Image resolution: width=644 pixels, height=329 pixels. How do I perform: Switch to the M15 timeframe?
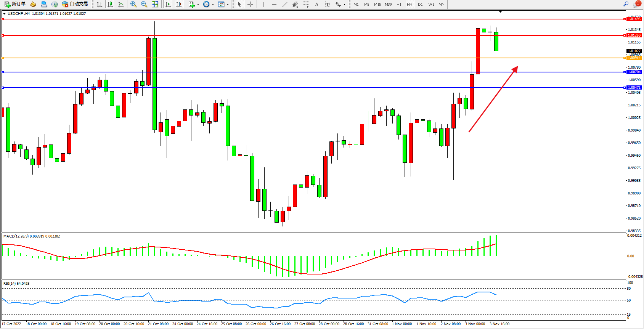[377, 5]
